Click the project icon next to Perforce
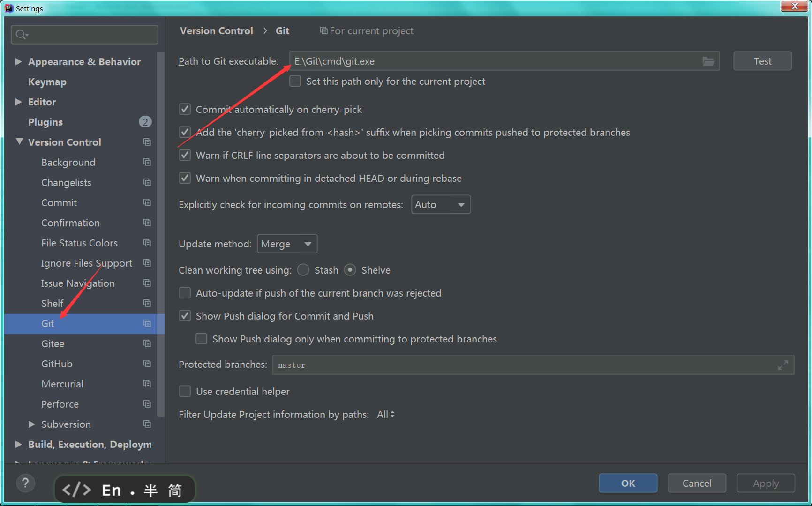The image size is (812, 506). (x=147, y=404)
